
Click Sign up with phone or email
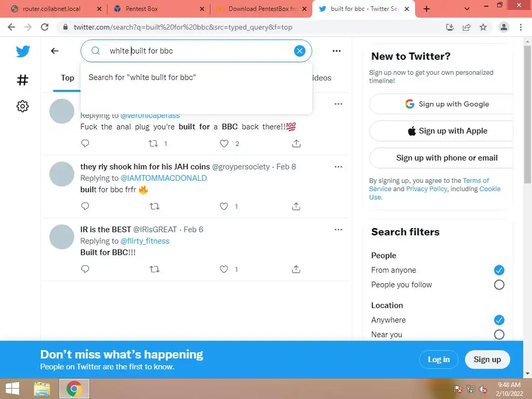point(442,158)
